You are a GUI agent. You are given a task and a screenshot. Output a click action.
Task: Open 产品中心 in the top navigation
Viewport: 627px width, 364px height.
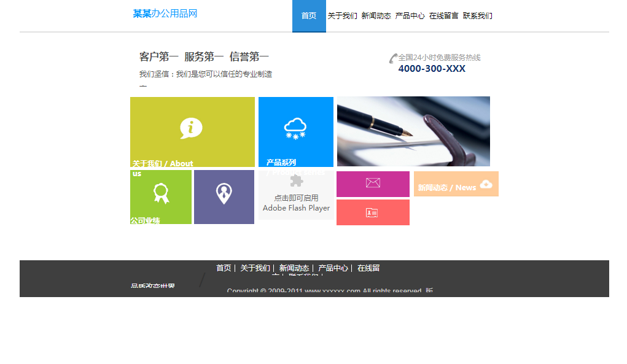point(410,16)
